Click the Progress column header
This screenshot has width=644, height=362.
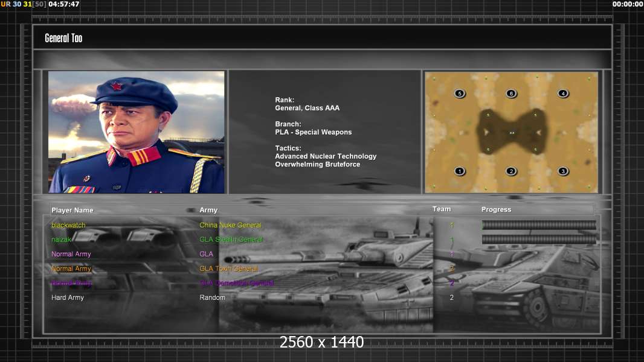496,209
